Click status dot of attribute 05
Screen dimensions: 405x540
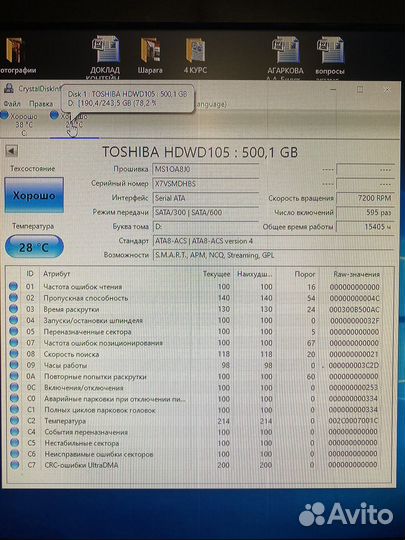pos(13,332)
